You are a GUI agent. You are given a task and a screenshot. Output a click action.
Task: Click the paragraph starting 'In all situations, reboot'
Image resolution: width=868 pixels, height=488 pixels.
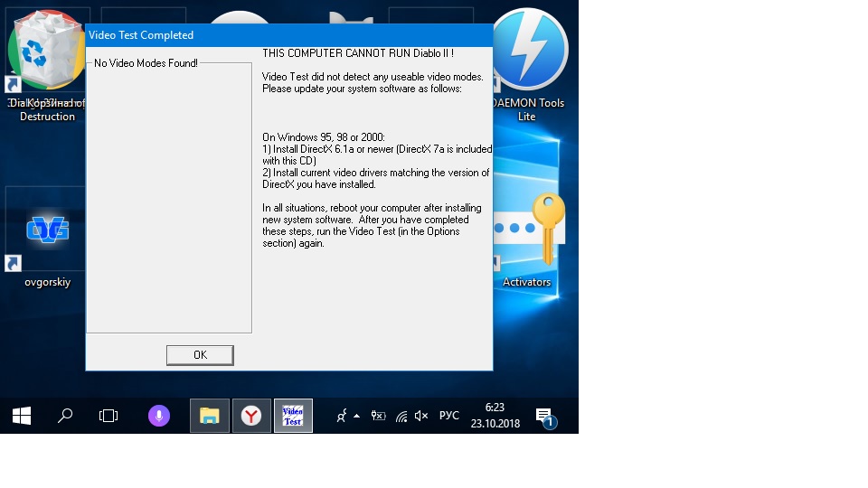pos(372,225)
